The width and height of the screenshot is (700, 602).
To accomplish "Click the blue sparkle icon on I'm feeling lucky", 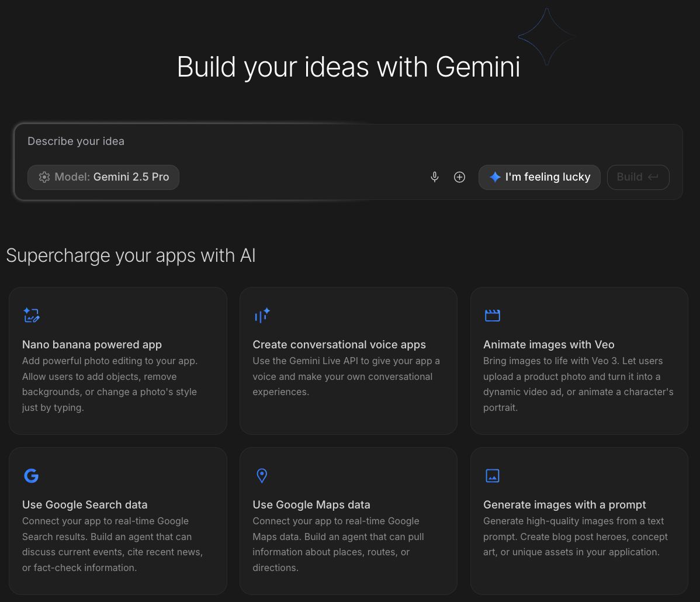I will click(495, 177).
